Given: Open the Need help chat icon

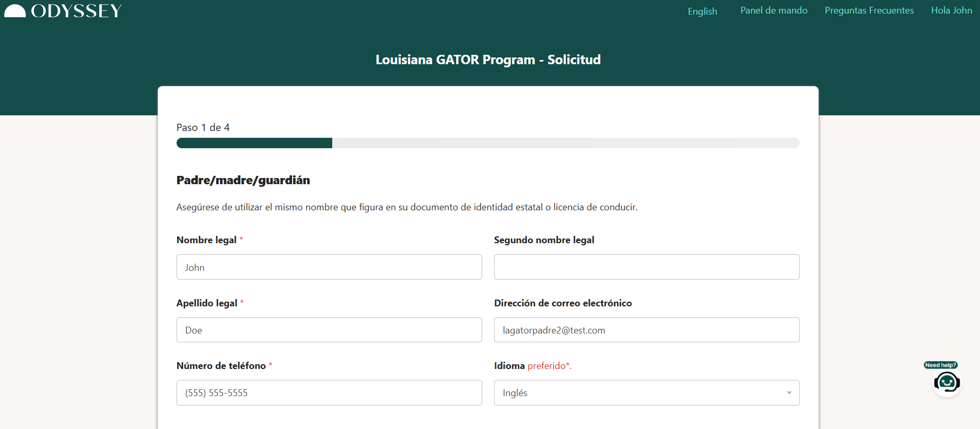Looking at the screenshot, I should pyautogui.click(x=947, y=383).
